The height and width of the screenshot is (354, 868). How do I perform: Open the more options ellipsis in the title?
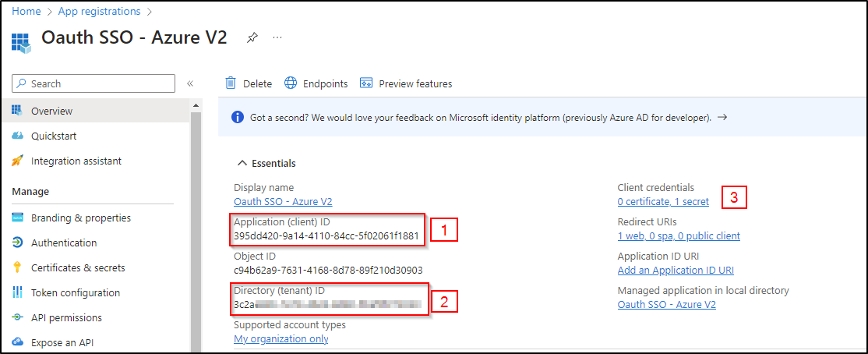click(x=277, y=37)
